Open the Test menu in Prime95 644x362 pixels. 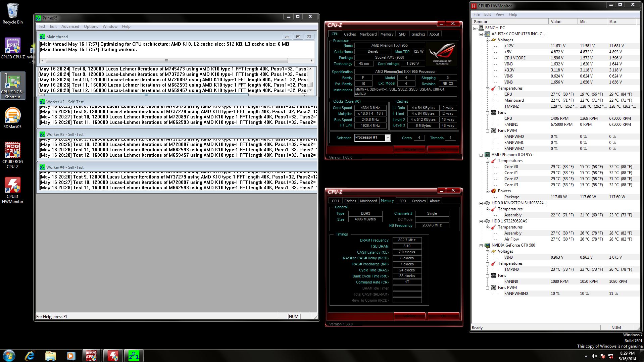(42, 27)
